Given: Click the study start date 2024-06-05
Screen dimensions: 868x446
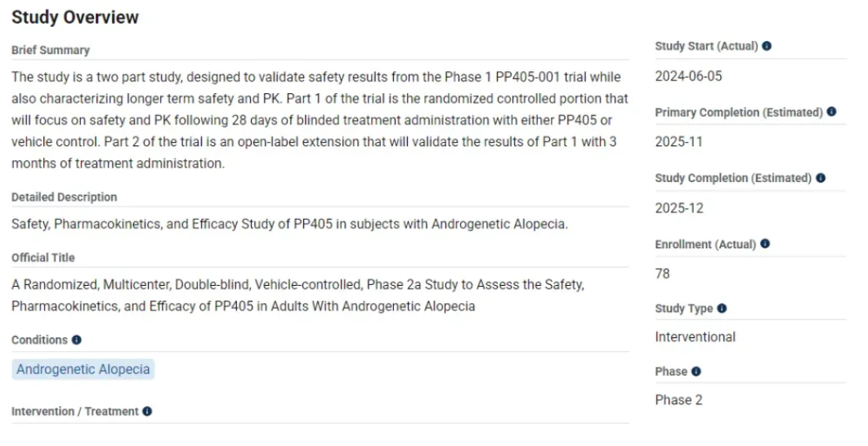Looking at the screenshot, I should (x=689, y=77).
